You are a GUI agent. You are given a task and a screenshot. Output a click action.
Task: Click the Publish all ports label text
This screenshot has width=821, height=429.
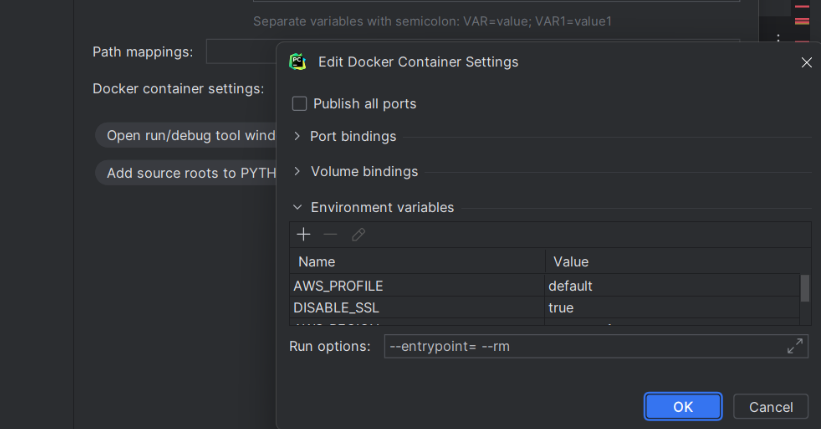(x=364, y=104)
